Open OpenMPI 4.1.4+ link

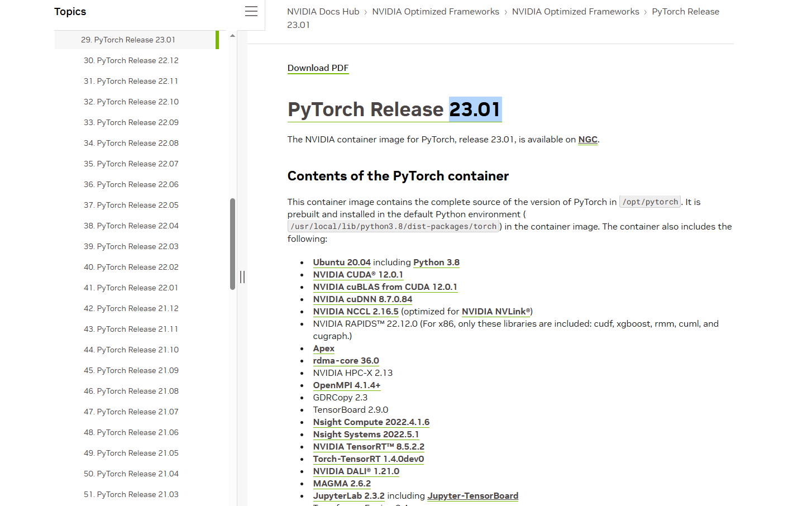tap(347, 385)
